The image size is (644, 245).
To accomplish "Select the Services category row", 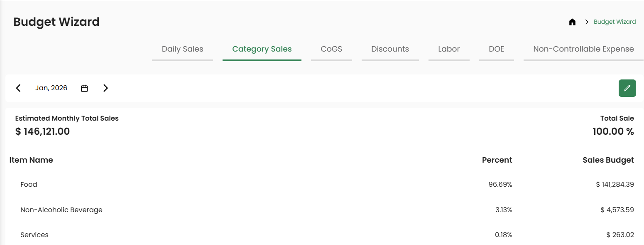I will click(34, 235).
